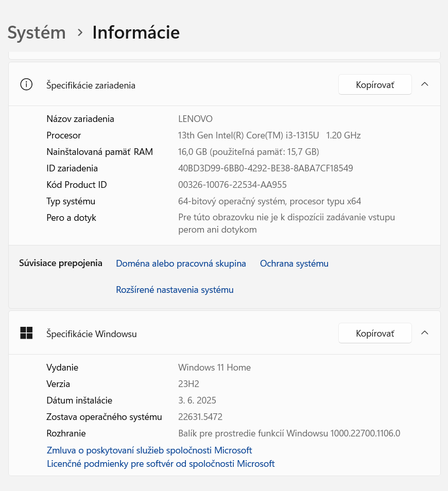The width and height of the screenshot is (448, 491).
Task: Click the Informácie page heading
Action: point(136,32)
